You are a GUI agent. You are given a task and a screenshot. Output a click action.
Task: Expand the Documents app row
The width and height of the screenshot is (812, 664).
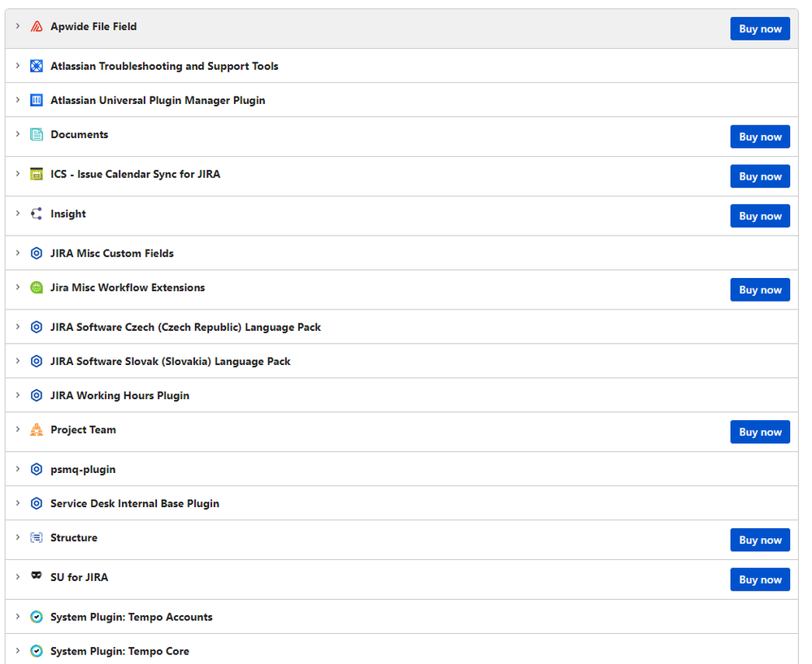coord(18,134)
